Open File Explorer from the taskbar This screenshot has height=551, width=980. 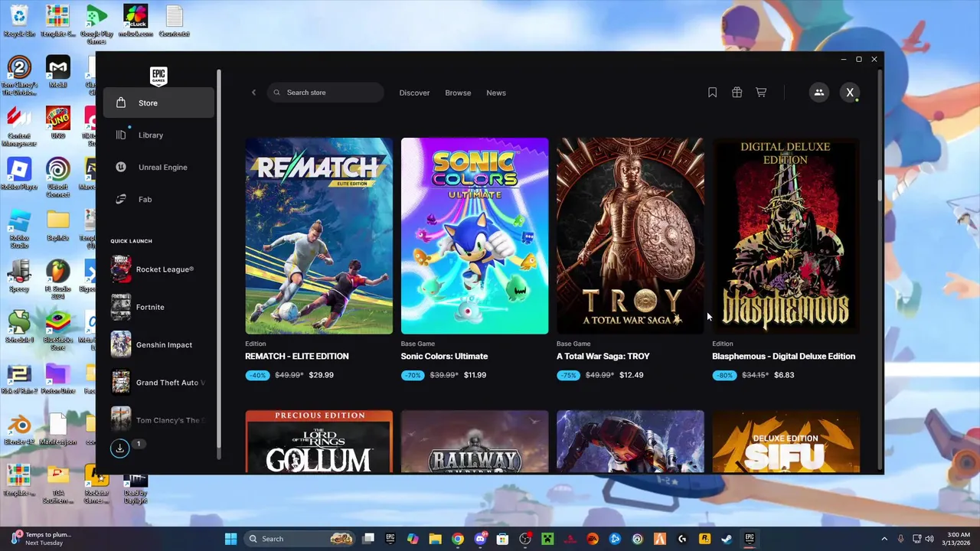[x=435, y=539]
